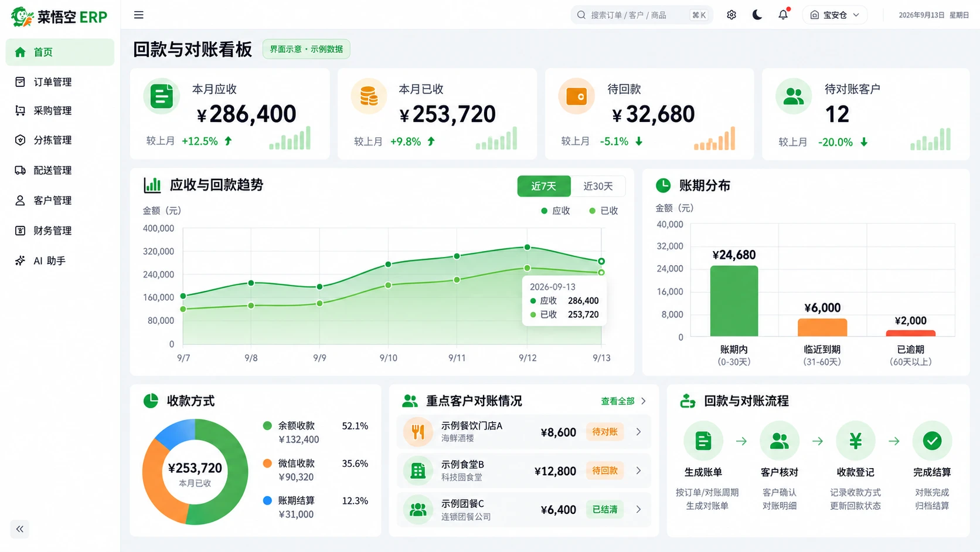Image resolution: width=980 pixels, height=552 pixels.
Task: Collapse the sidebar with double-chevron button
Action: 20,529
